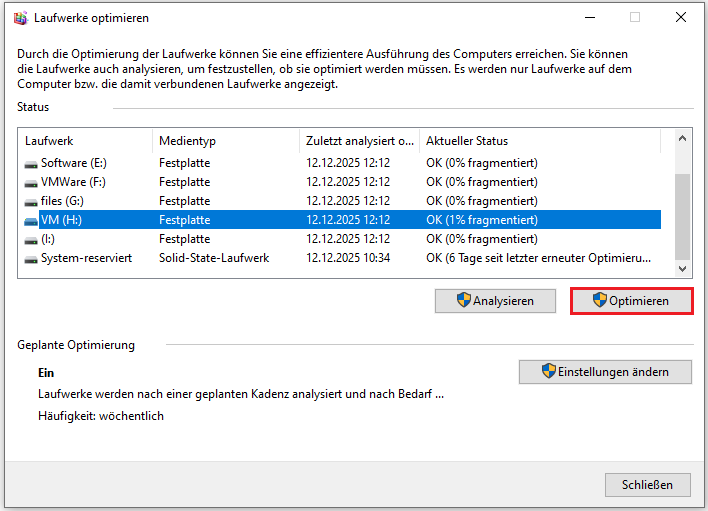Select the VMWare (F:) drive
Screen dimensions: 708x511
click(x=73, y=182)
